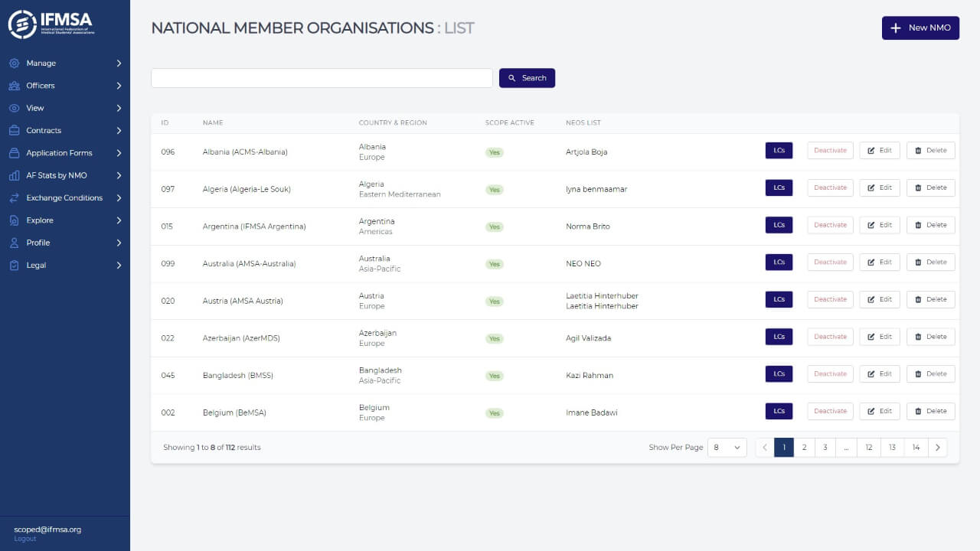Screen dimensions: 980x551
Task: Click the NAME column header
Action: coord(213,123)
